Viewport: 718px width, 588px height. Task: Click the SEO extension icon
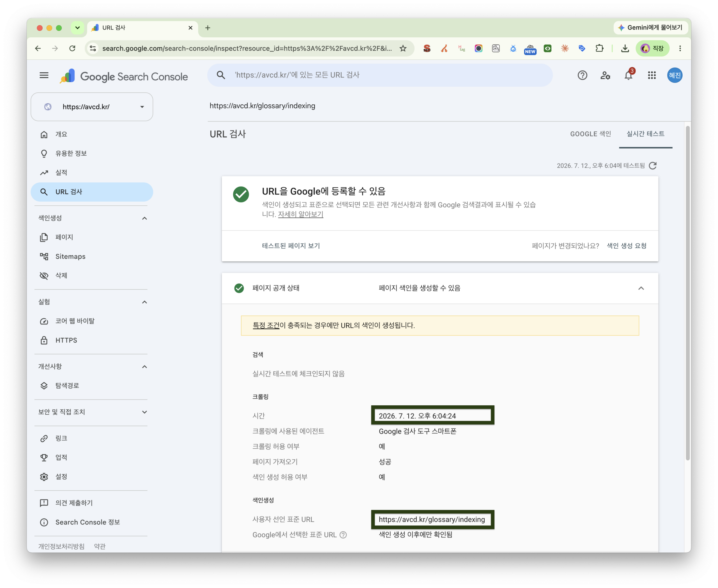tap(427, 49)
